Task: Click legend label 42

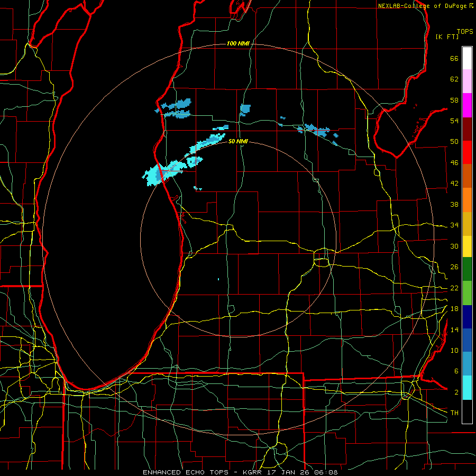Action: 454,184
